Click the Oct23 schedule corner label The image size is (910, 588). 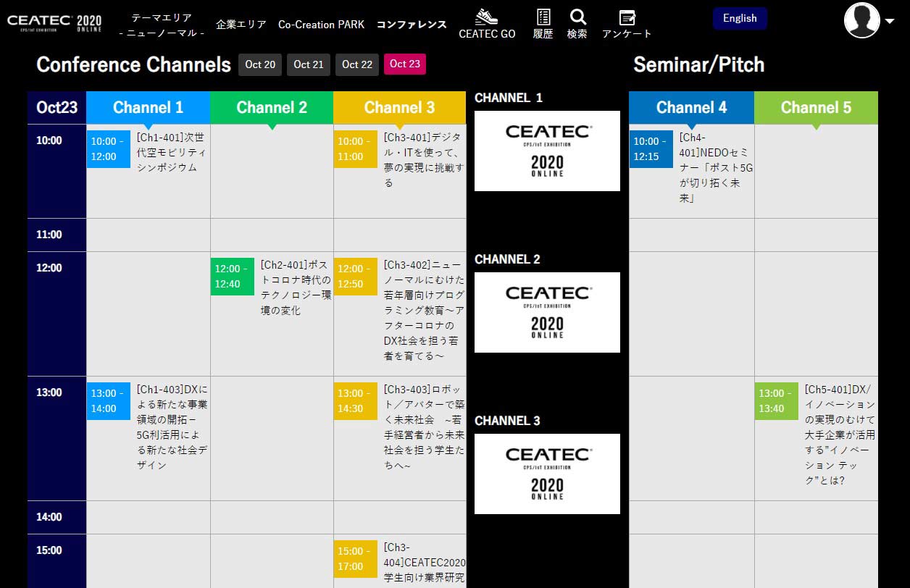pos(57,108)
